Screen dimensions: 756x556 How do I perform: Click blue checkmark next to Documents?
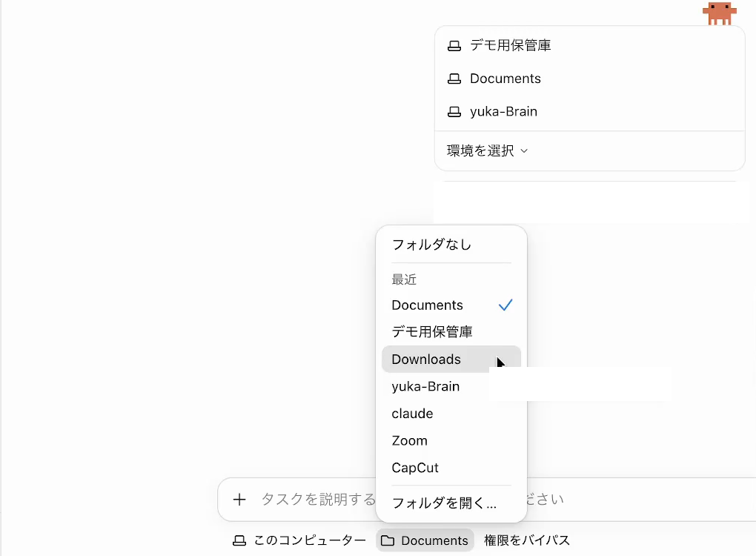tap(505, 305)
